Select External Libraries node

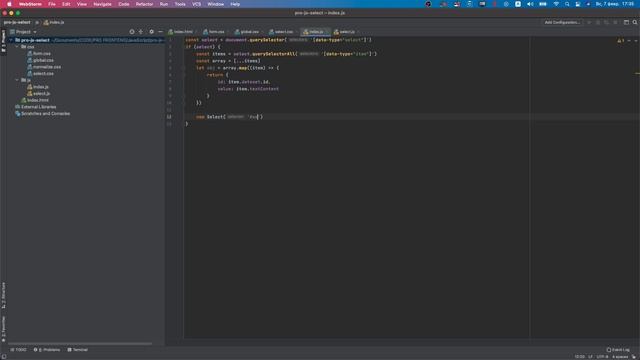(x=36, y=107)
